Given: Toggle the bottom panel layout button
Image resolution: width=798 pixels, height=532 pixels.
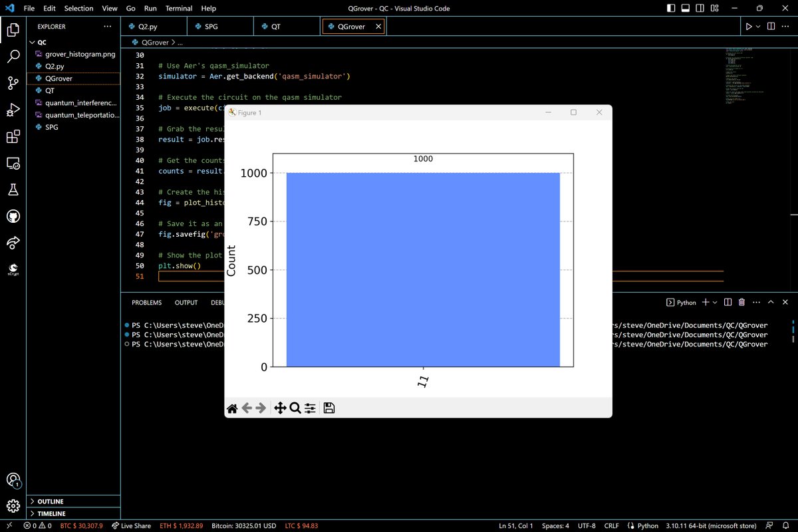Looking at the screenshot, I should (687, 9).
